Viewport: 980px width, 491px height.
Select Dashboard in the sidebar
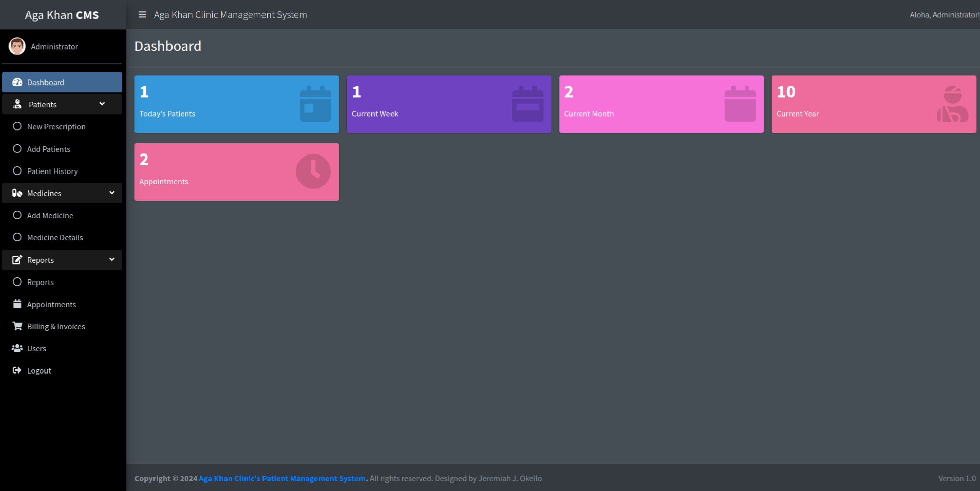(x=62, y=82)
